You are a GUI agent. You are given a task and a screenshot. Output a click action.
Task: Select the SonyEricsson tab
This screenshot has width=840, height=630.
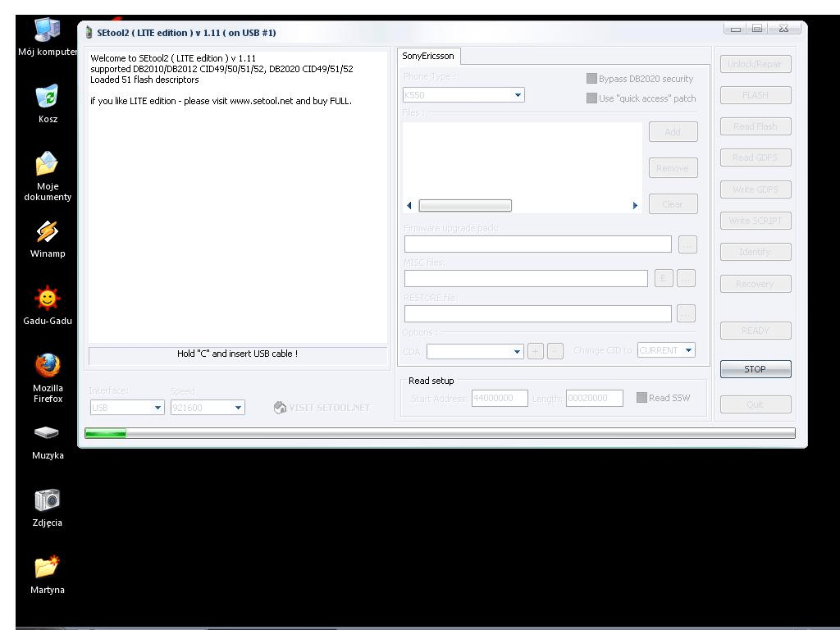429,57
